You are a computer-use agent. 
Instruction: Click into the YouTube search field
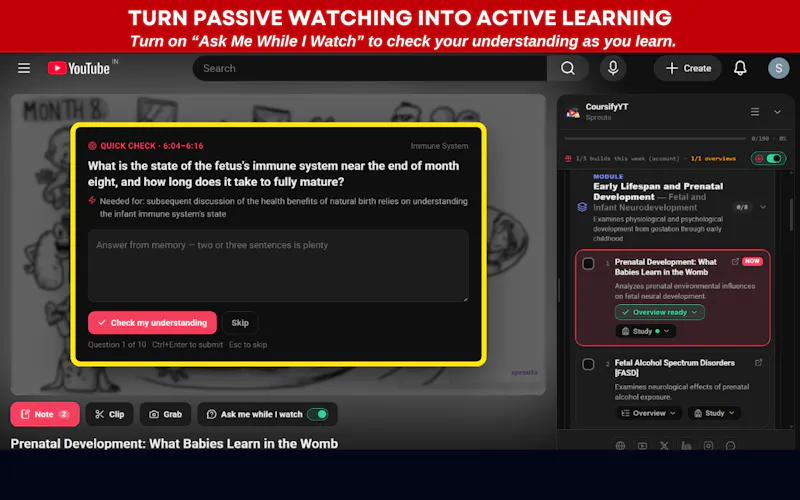pos(370,68)
